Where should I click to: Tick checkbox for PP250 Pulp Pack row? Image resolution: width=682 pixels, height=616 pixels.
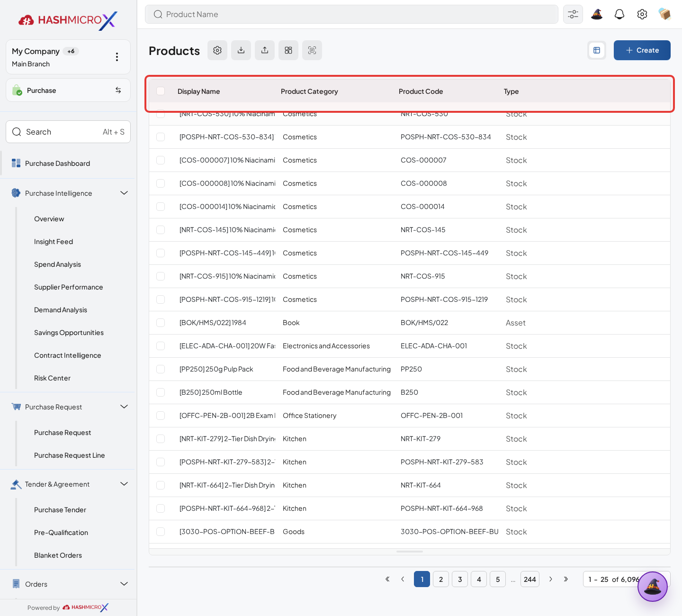click(161, 369)
